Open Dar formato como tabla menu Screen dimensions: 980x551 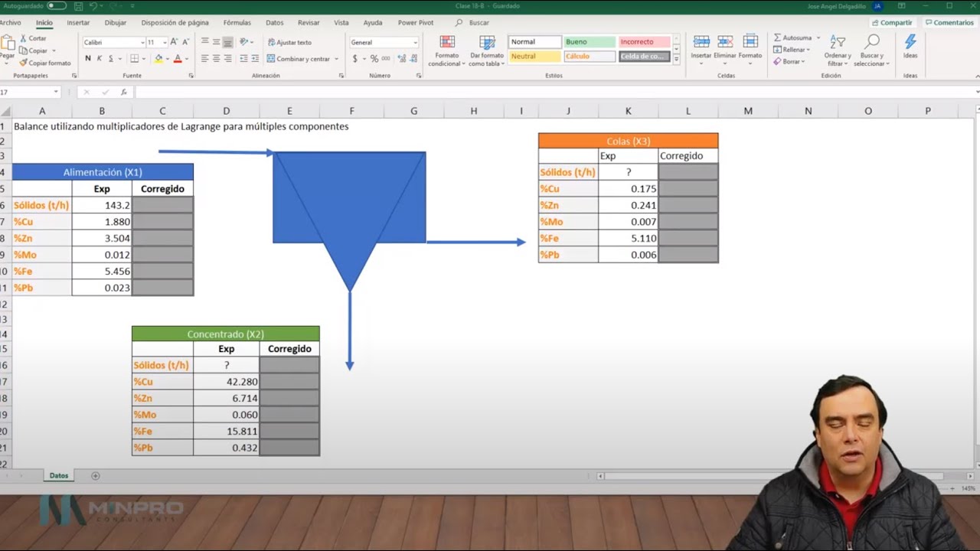[x=486, y=51]
